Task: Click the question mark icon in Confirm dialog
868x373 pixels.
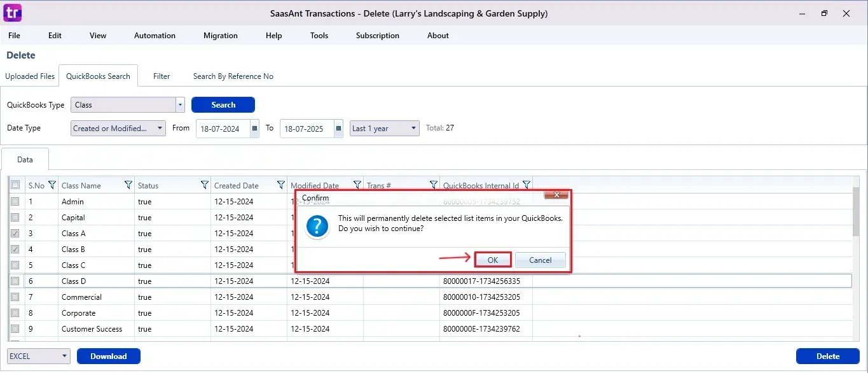Action: click(x=317, y=226)
